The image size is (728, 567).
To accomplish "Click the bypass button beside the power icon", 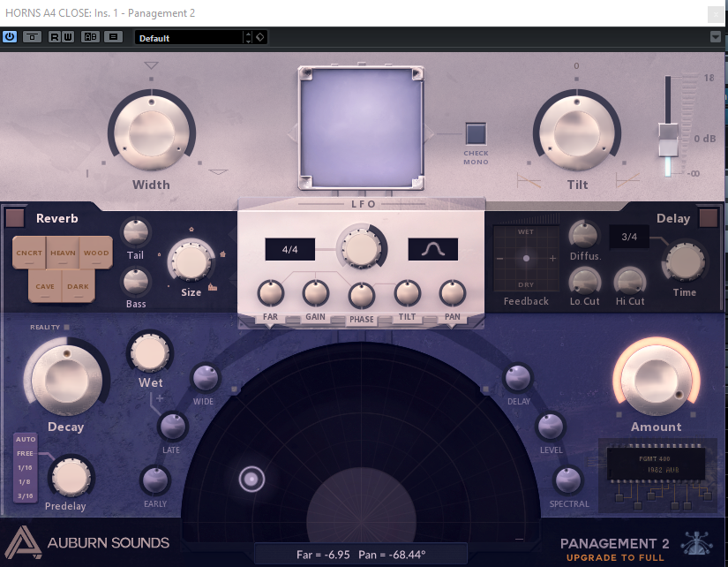I will point(32,37).
